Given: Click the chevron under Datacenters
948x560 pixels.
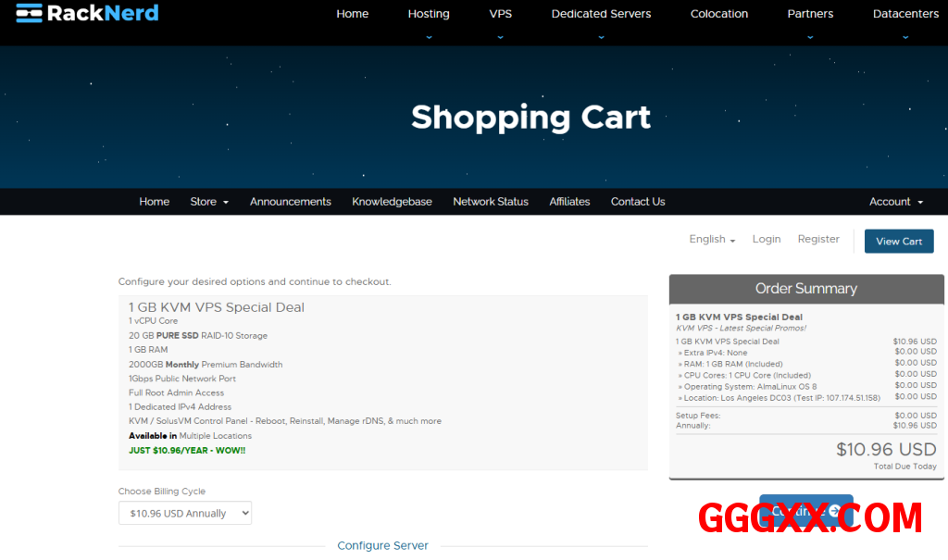Looking at the screenshot, I should 905,37.
